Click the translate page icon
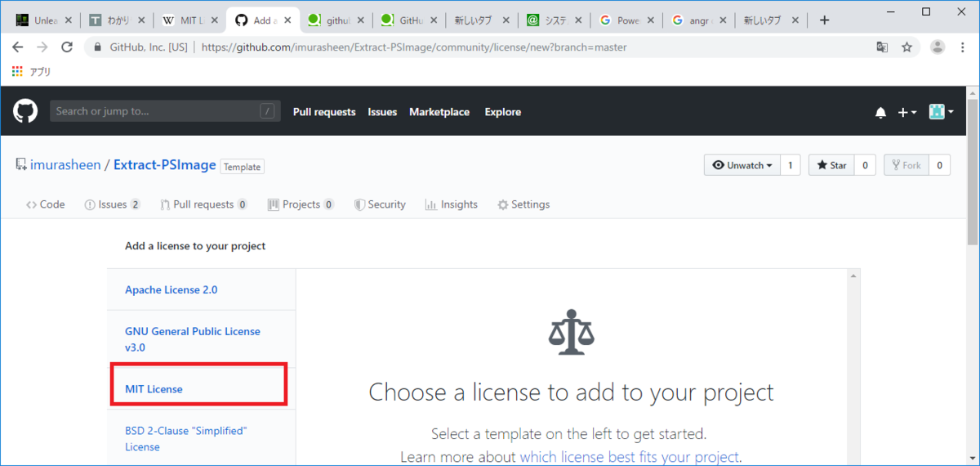This screenshot has width=980, height=466. click(882, 47)
